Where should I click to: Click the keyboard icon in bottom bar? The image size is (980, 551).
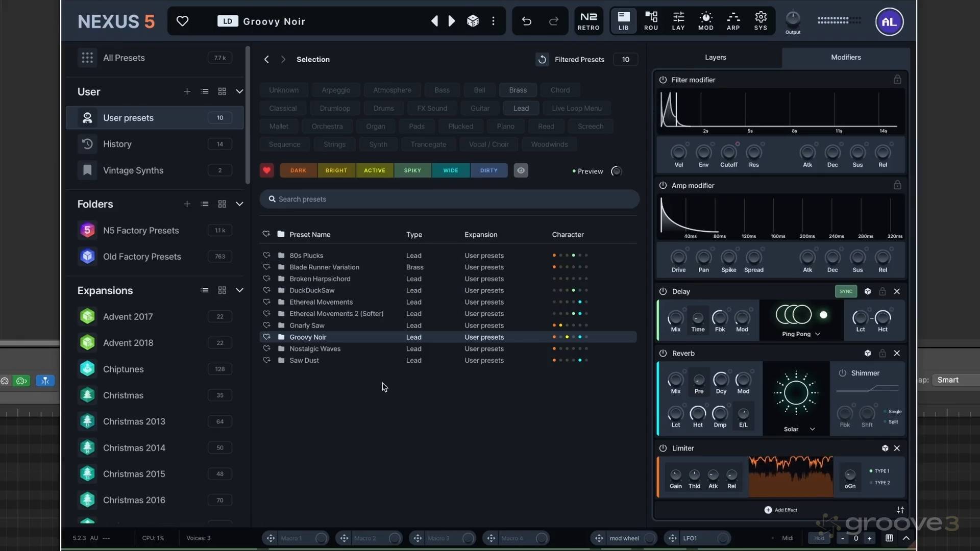pyautogui.click(x=889, y=538)
